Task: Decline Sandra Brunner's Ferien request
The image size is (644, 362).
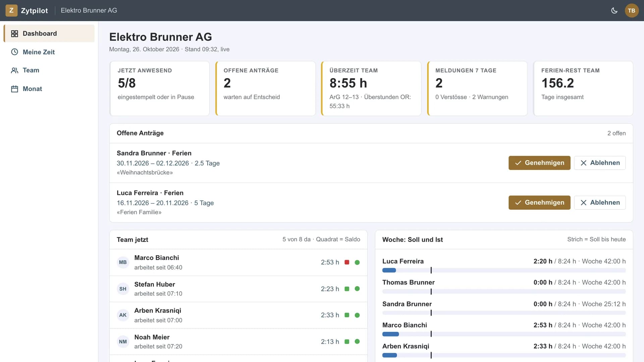Action: tap(600, 163)
